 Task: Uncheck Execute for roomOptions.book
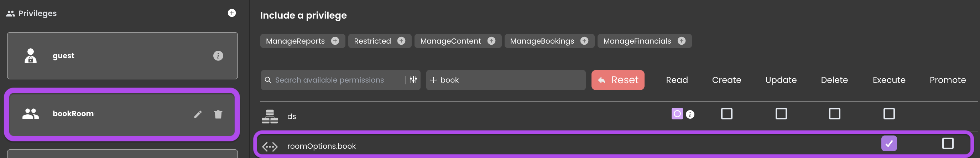(x=889, y=143)
